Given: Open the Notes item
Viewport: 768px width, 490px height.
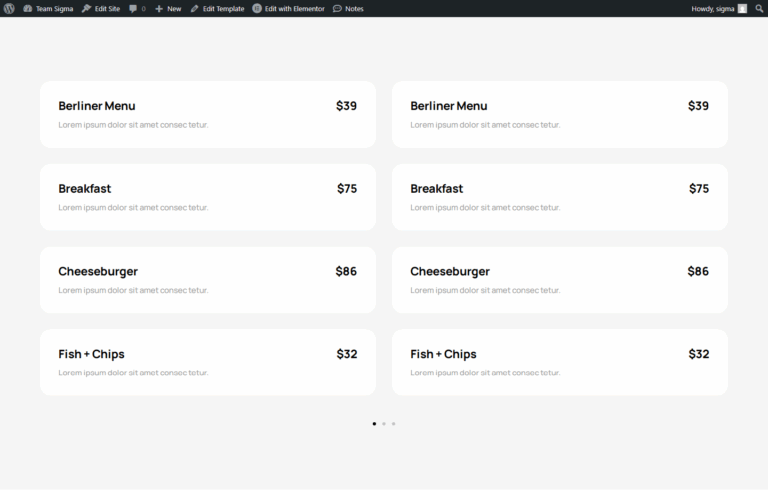Looking at the screenshot, I should 348,8.
